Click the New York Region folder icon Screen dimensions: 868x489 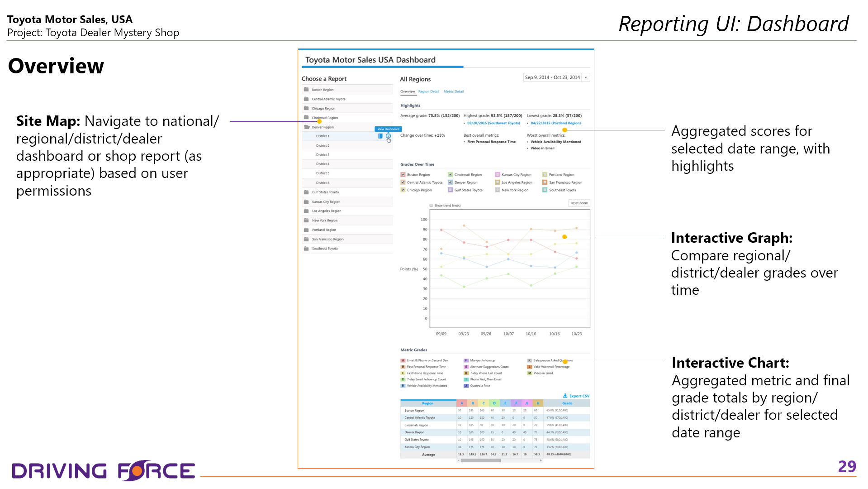click(x=306, y=221)
